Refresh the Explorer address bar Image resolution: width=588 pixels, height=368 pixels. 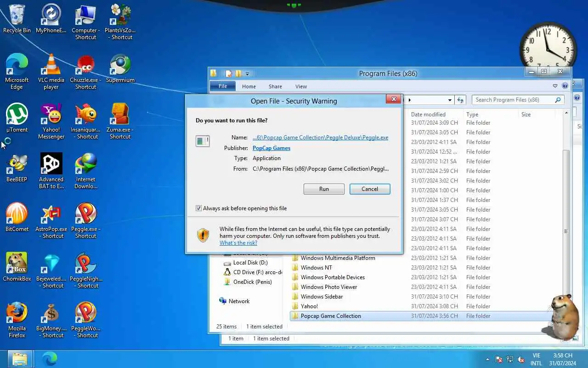pos(460,100)
